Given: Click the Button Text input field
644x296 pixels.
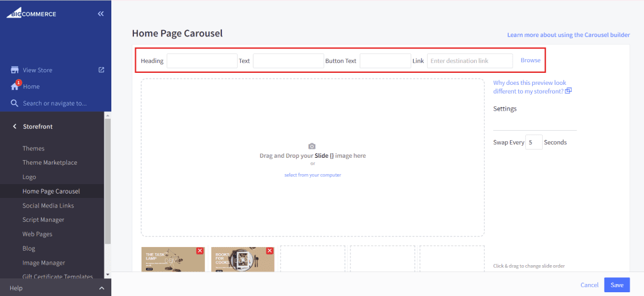Looking at the screenshot, I should pyautogui.click(x=386, y=61).
